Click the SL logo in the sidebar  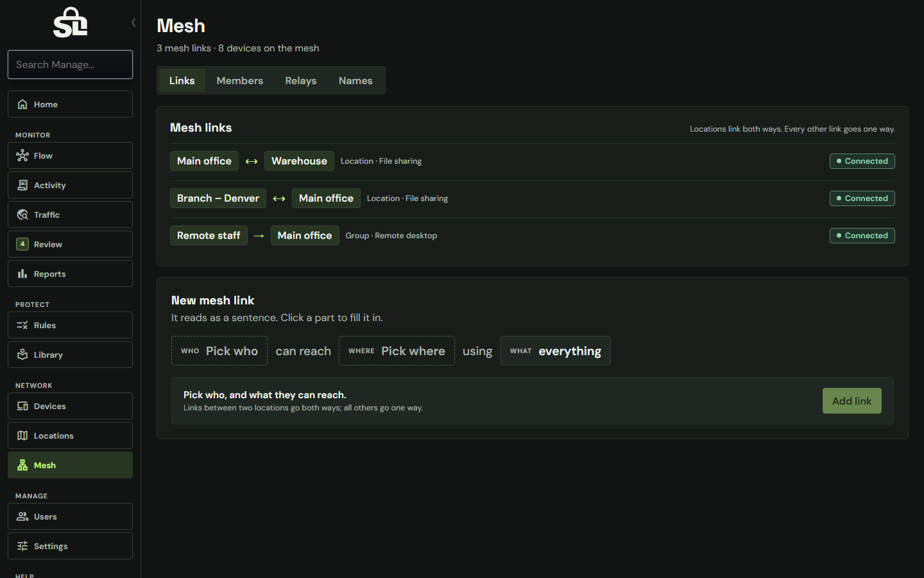click(70, 22)
